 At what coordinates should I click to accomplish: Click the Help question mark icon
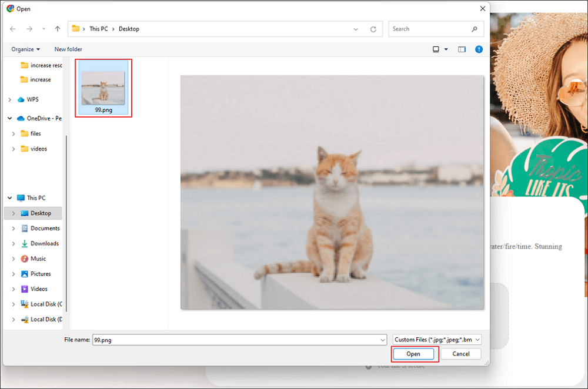(x=479, y=49)
